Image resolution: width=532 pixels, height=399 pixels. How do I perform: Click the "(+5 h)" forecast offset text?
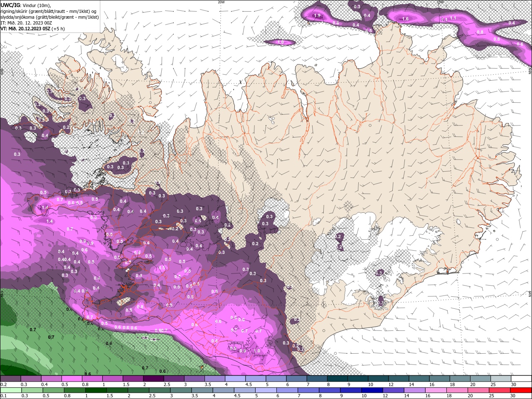pyautogui.click(x=58, y=29)
